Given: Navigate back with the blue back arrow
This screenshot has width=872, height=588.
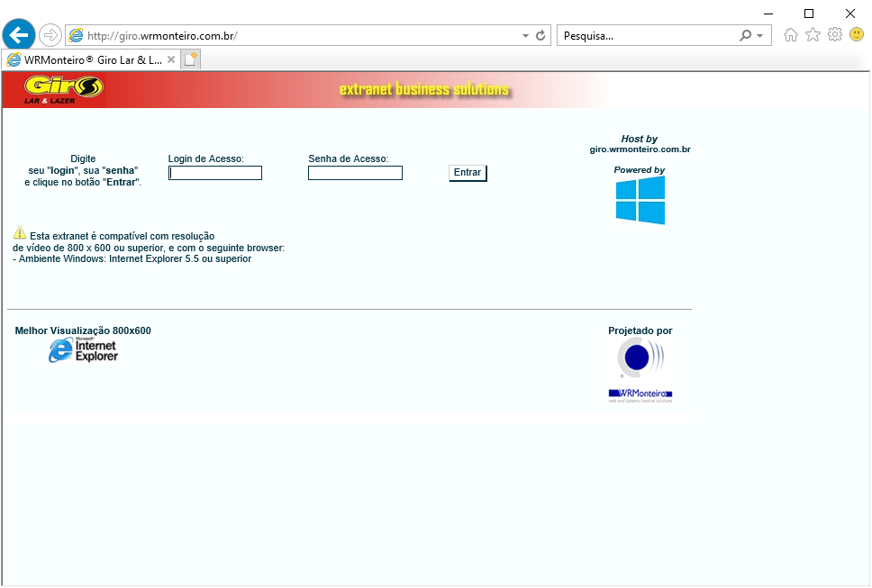Looking at the screenshot, I should click(x=18, y=34).
